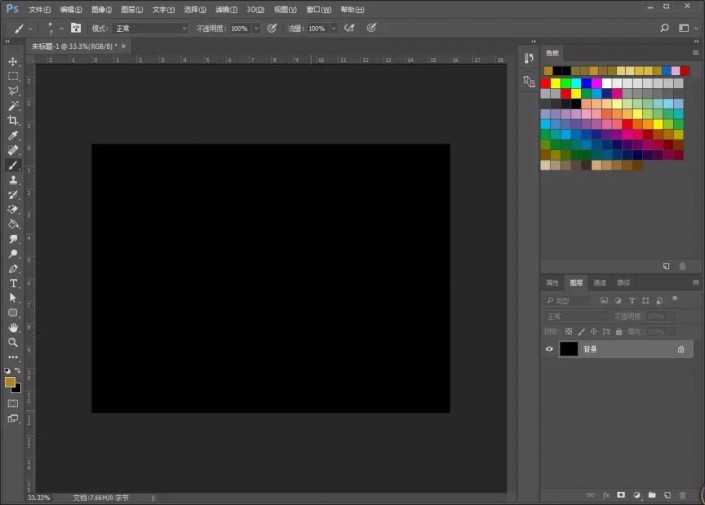Click the create new layer icon

(667, 494)
